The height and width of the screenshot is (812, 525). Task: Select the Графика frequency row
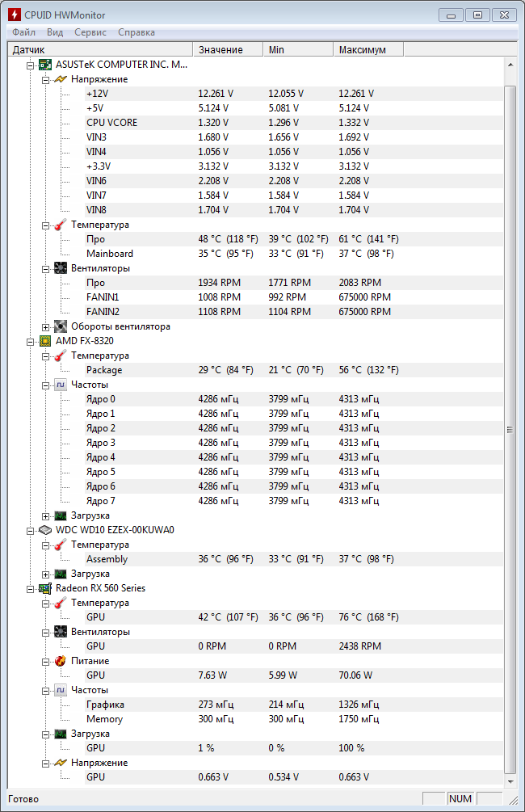point(293,705)
